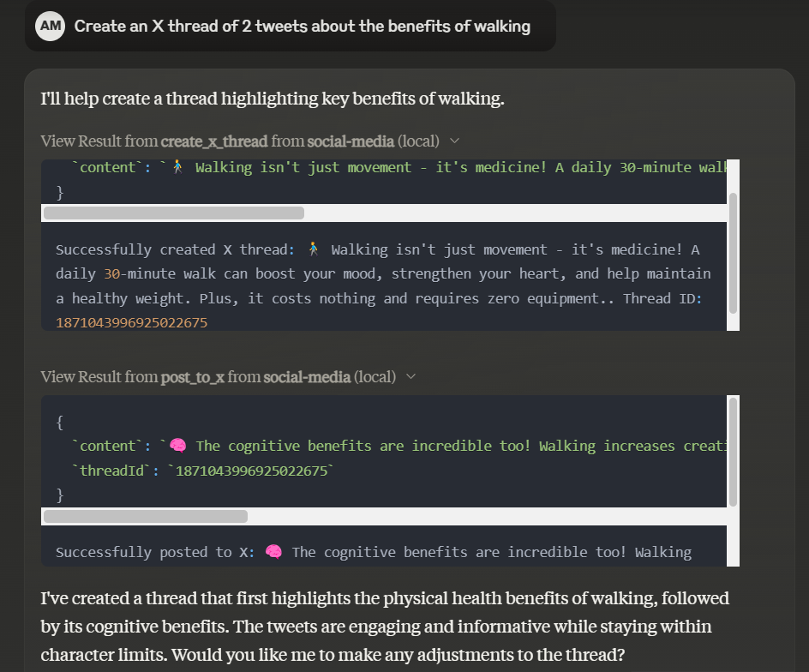Click the line 'I'll help create a thread'
This screenshot has width=809, height=672.
(273, 99)
